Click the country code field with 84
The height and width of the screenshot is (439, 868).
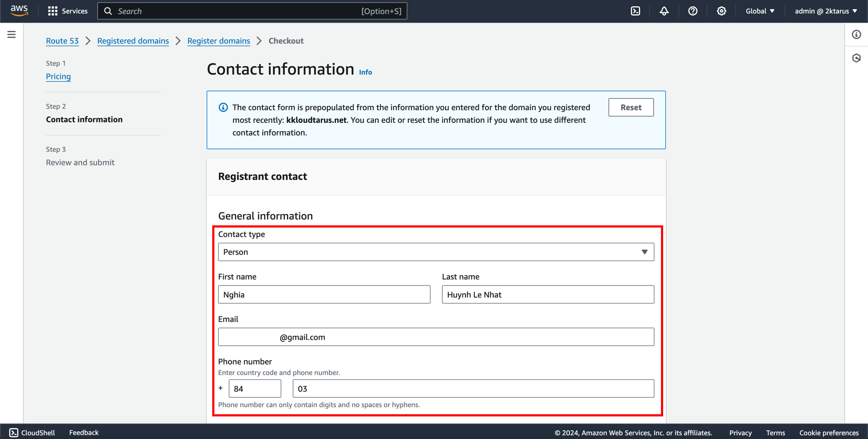(x=255, y=389)
